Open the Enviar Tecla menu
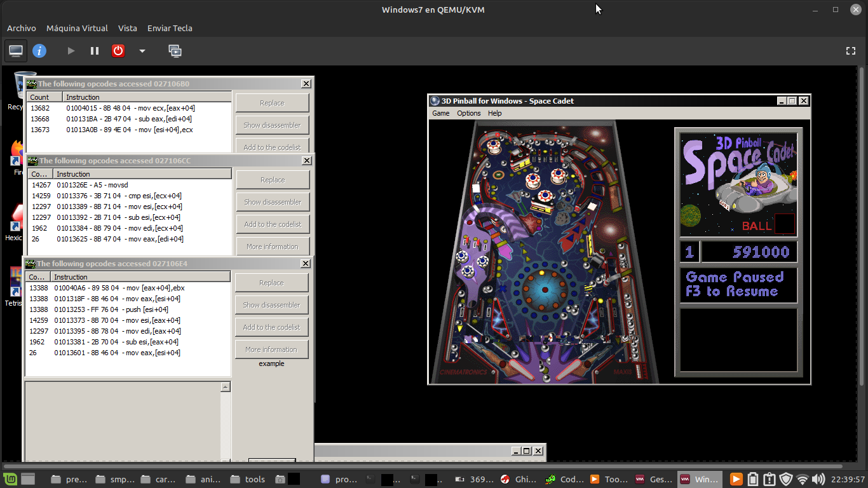Screen dimensions: 868x488 coord(170,28)
